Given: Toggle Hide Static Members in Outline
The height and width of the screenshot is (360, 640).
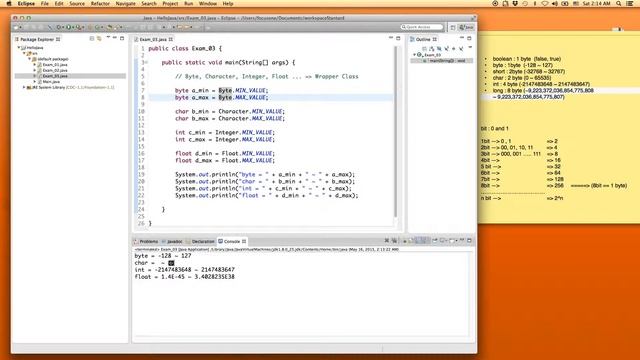Looking at the screenshot, I should tap(446, 49).
